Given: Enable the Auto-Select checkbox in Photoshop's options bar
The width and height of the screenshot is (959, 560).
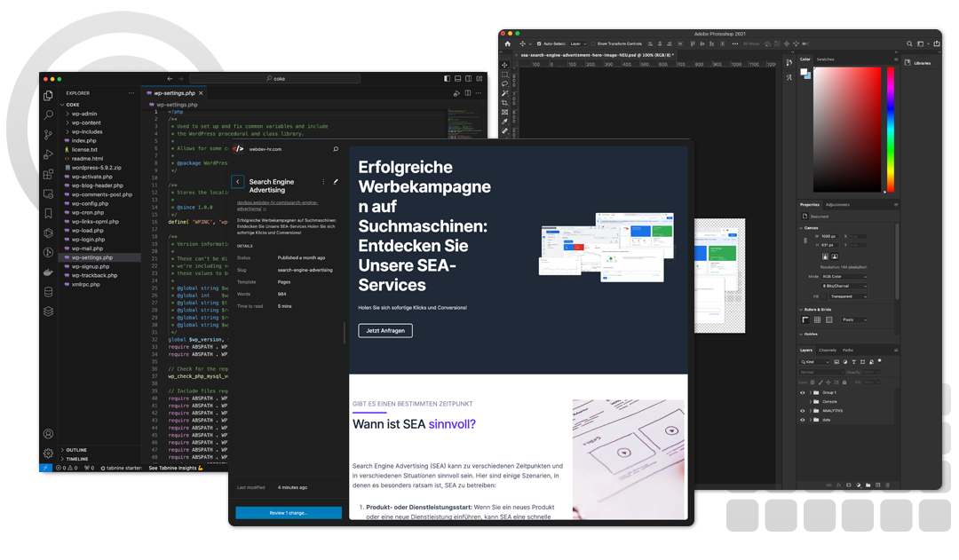Looking at the screenshot, I should click(539, 43).
